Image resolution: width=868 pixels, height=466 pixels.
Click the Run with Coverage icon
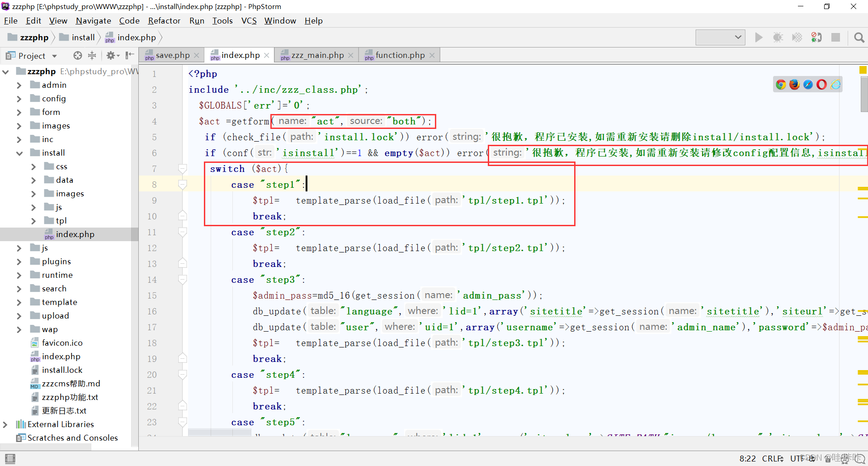click(x=797, y=38)
